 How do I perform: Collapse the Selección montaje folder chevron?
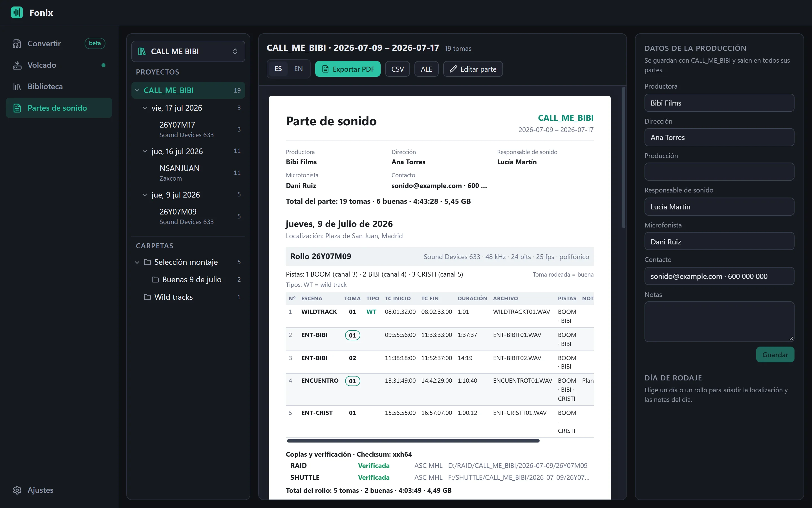[x=137, y=262]
